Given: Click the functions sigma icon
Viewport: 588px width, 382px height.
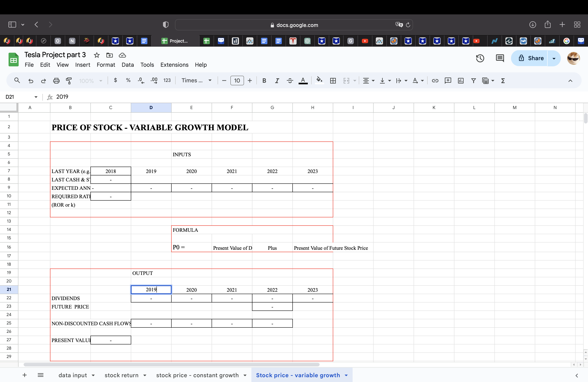Looking at the screenshot, I should 503,81.
